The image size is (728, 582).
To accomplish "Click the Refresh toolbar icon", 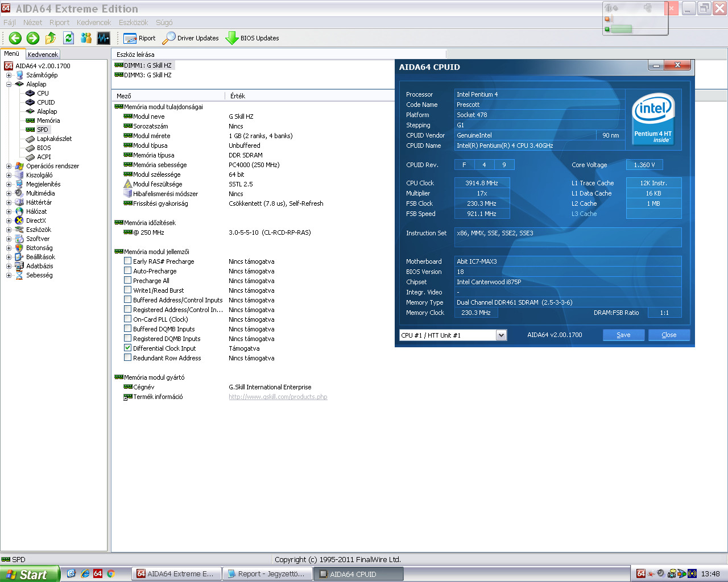I will [x=69, y=38].
